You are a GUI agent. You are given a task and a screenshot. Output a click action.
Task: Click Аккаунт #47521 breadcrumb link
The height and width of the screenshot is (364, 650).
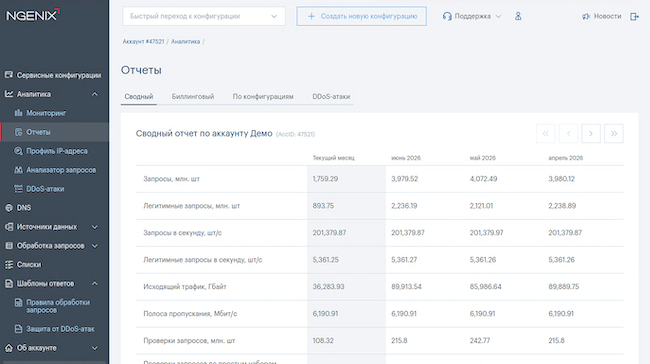pyautogui.click(x=143, y=41)
